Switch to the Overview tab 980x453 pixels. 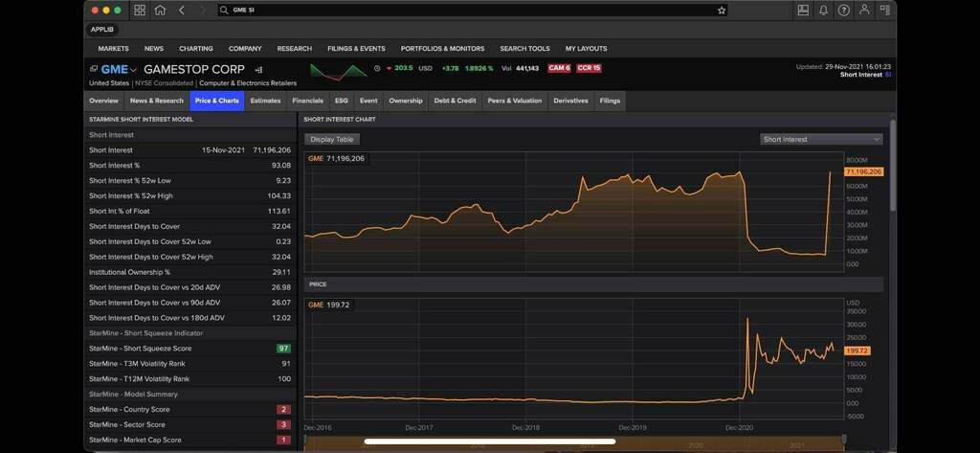tap(103, 101)
